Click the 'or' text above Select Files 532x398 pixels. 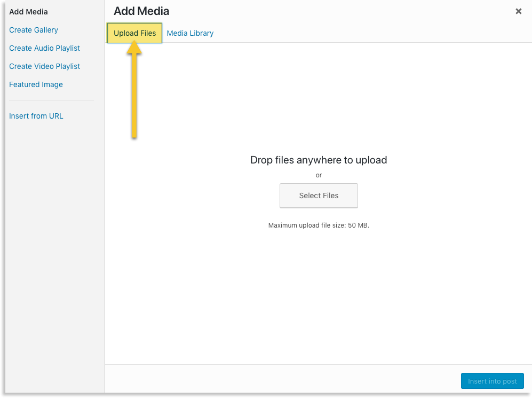pos(319,175)
